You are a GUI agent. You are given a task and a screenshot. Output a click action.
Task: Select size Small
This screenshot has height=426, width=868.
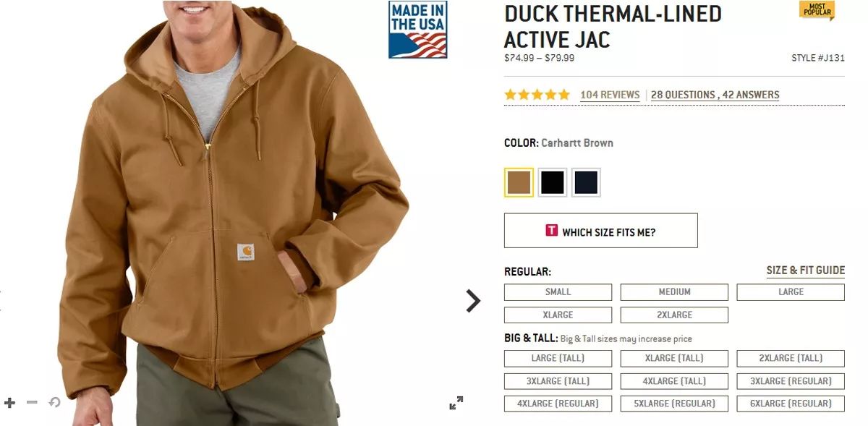coord(558,292)
